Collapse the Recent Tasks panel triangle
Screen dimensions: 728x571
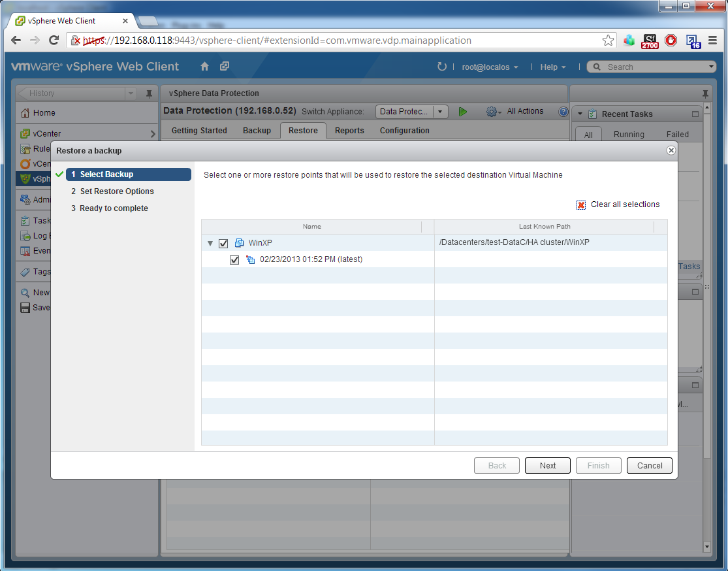click(580, 114)
